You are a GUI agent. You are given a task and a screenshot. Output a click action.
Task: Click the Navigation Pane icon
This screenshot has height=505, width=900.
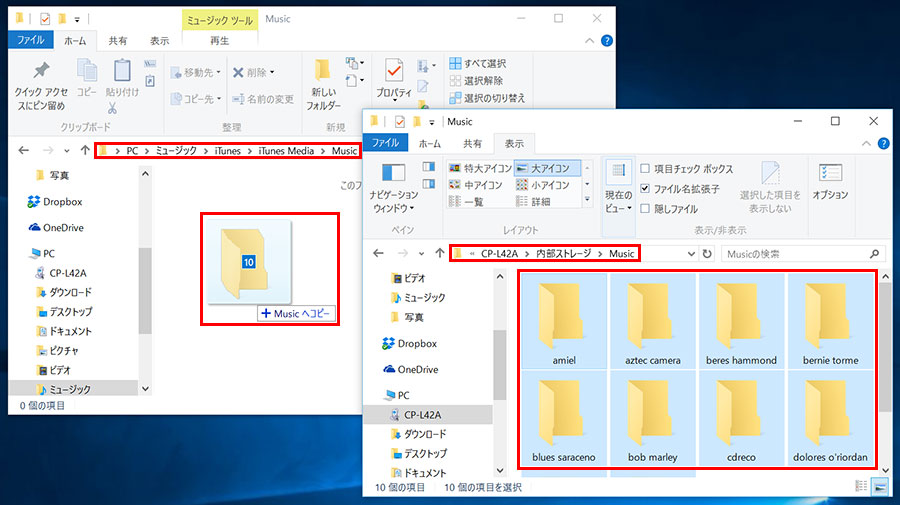pyautogui.click(x=394, y=173)
